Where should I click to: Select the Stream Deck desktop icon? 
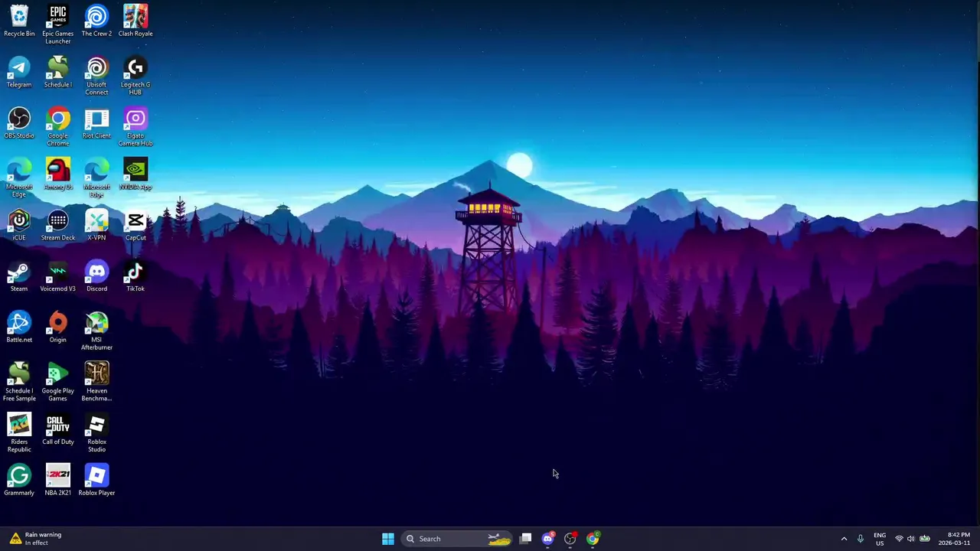point(58,226)
